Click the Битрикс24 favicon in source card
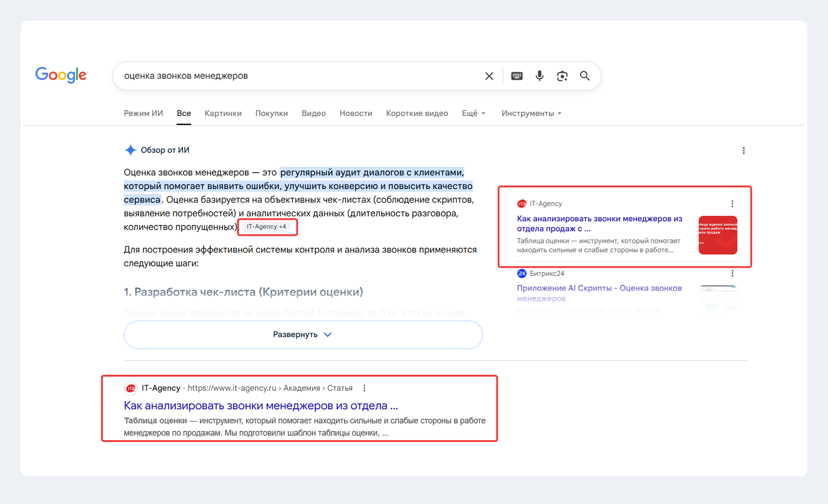828x504 pixels. pyautogui.click(x=522, y=273)
